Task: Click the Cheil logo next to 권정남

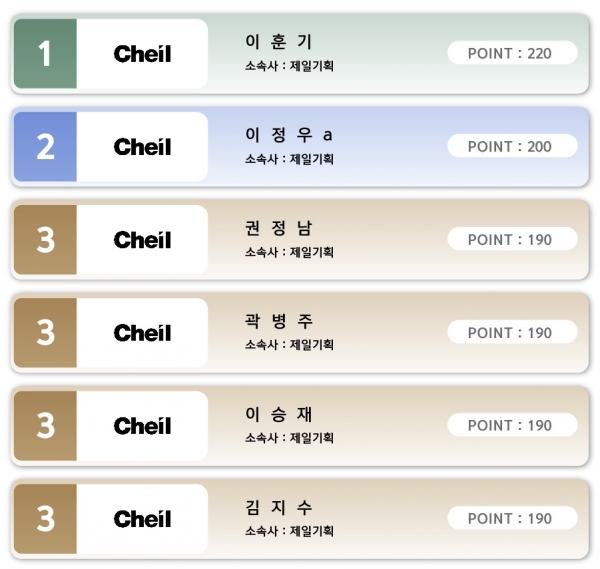Action: (142, 240)
